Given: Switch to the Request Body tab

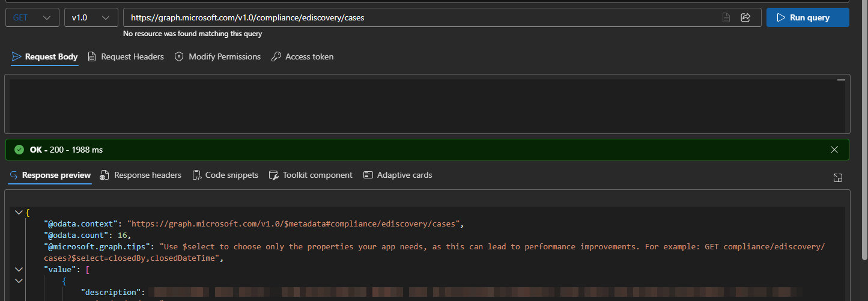Looking at the screenshot, I should [45, 56].
